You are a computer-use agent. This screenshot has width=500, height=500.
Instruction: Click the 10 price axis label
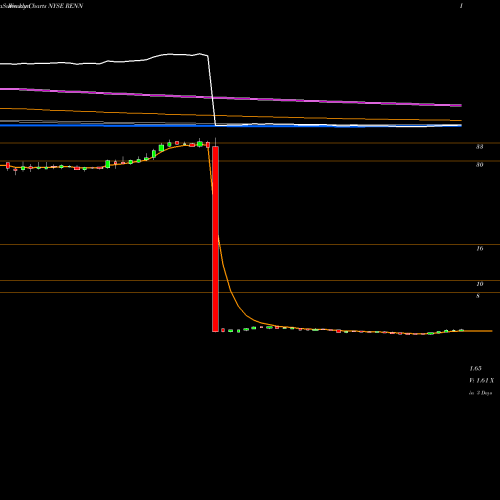(480, 284)
